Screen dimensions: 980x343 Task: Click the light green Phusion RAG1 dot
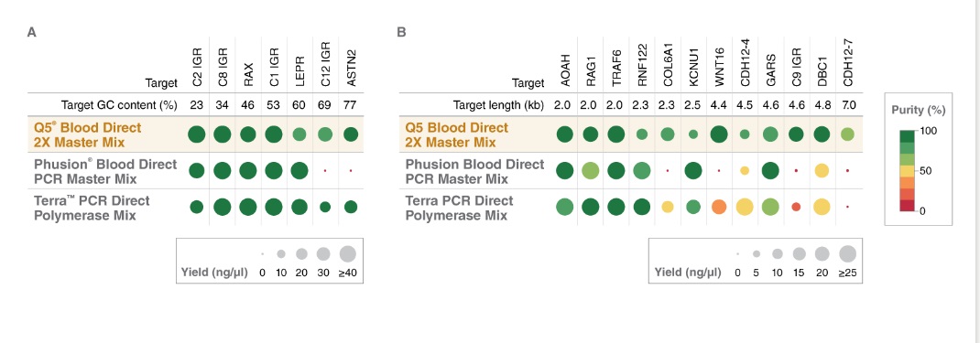point(591,170)
